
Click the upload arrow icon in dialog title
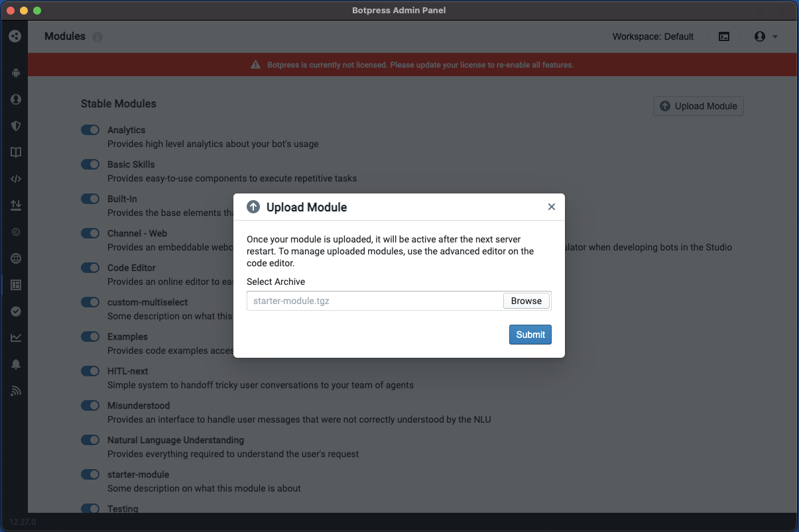[x=253, y=207]
